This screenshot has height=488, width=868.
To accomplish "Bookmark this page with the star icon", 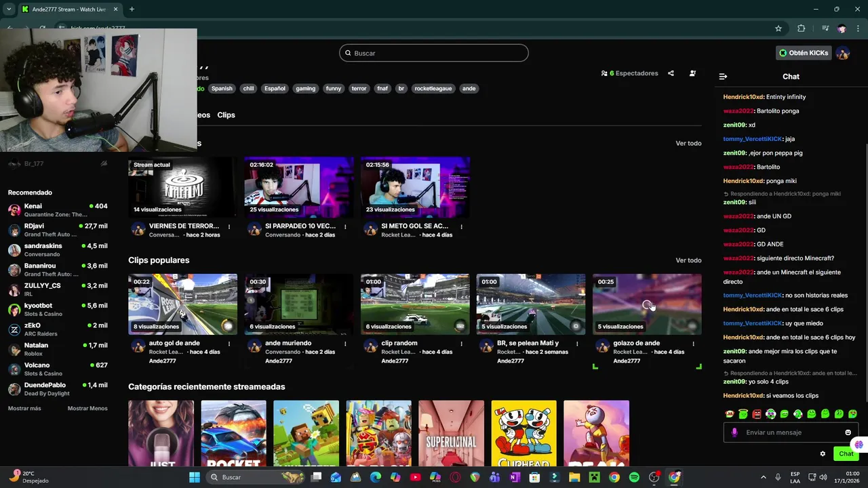I will tap(778, 28).
